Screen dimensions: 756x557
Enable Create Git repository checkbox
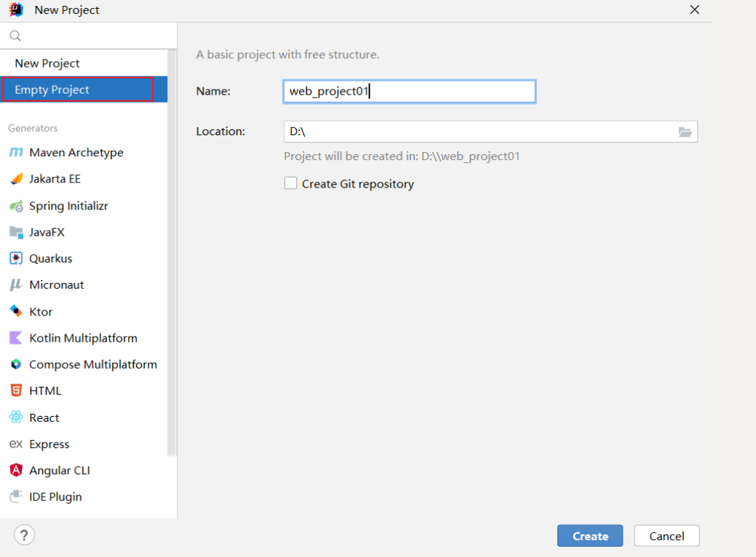point(290,184)
